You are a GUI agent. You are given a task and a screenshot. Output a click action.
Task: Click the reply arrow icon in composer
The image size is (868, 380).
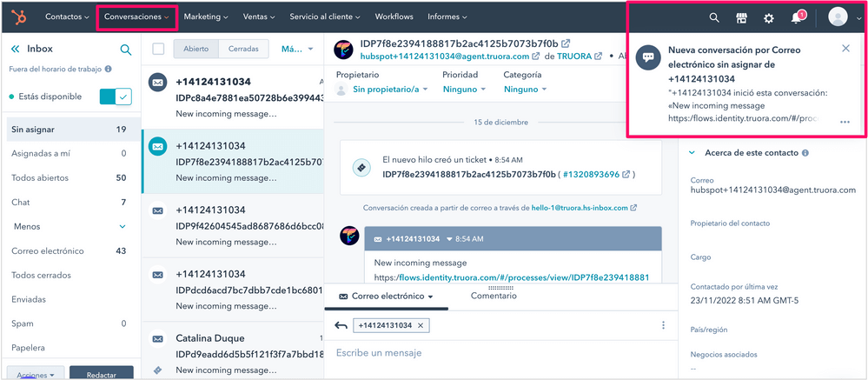[341, 325]
